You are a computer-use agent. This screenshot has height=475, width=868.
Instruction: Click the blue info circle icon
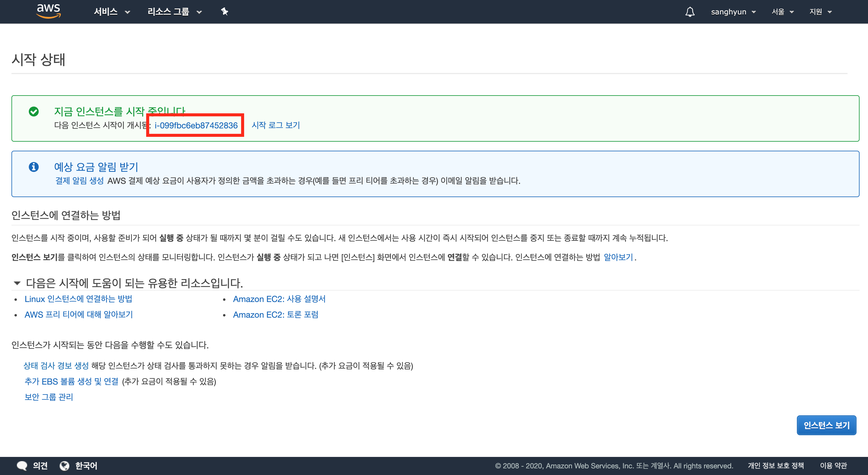(34, 167)
